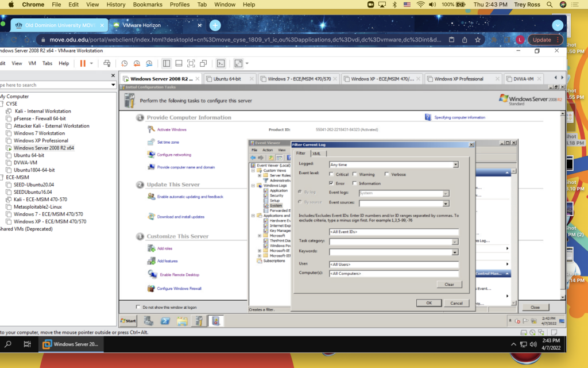
Task: Click the Computer(s) input field
Action: click(x=394, y=273)
